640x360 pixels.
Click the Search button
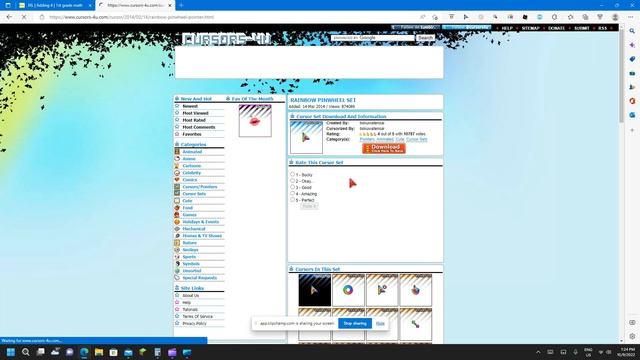tap(425, 38)
